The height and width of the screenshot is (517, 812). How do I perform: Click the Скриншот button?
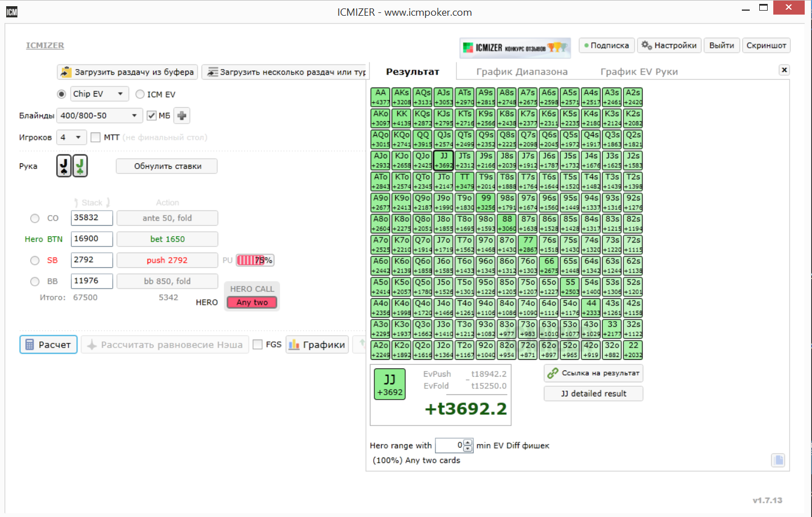(766, 45)
